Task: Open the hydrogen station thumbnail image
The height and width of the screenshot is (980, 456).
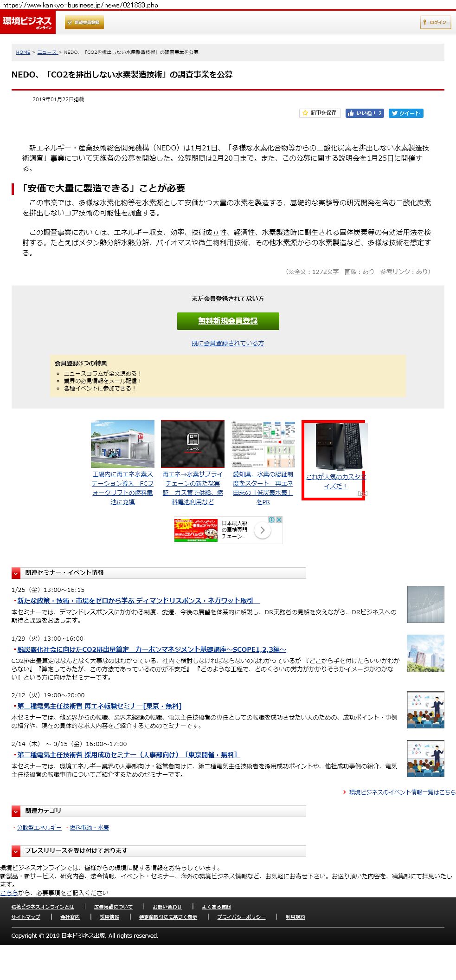Action: [x=122, y=444]
